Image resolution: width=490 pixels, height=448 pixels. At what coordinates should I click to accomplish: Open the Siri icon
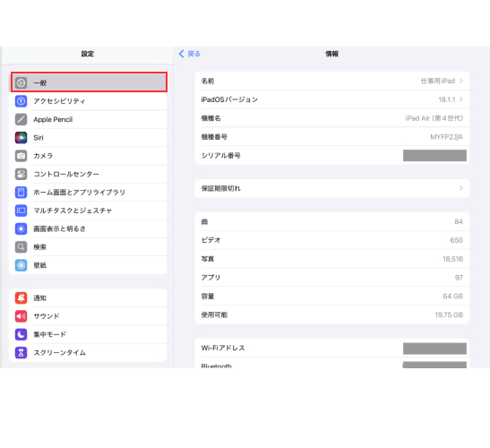coord(21,138)
